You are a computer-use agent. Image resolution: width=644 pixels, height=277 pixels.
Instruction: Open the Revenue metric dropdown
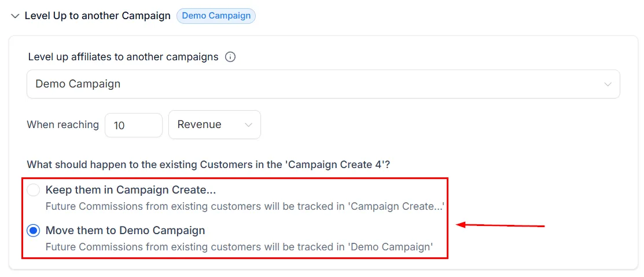[x=215, y=125]
